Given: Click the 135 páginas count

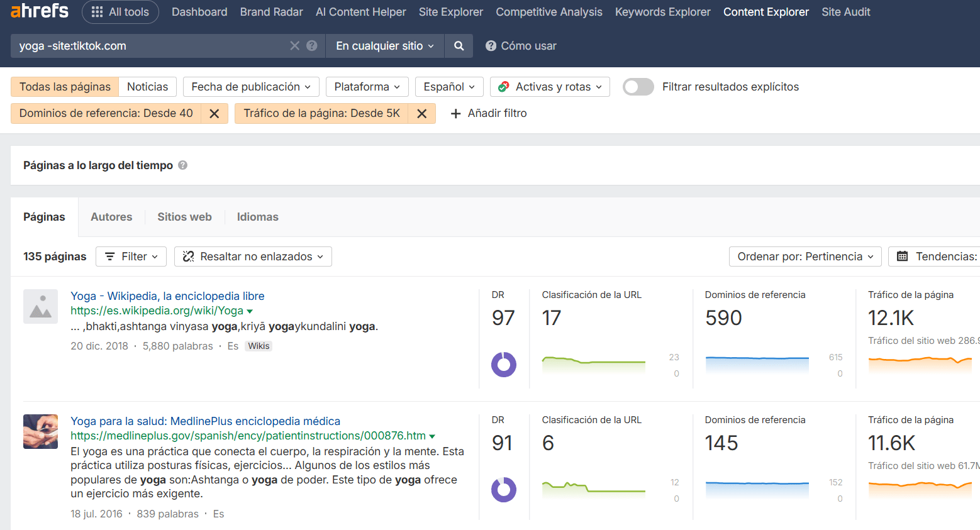Looking at the screenshot, I should (x=55, y=257).
